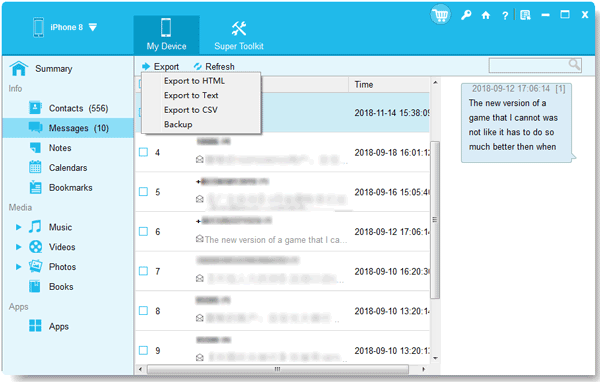The image size is (600, 382).
Task: Click the home icon in title bar
Action: [486, 15]
